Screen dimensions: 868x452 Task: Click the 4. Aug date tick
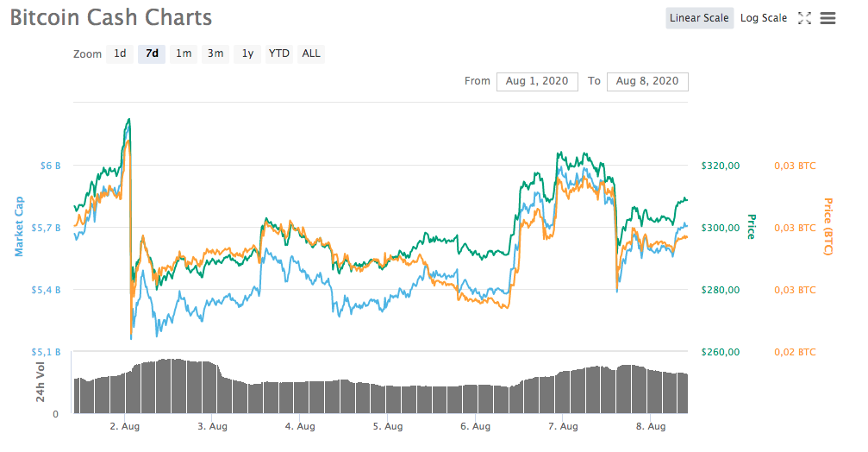point(300,426)
